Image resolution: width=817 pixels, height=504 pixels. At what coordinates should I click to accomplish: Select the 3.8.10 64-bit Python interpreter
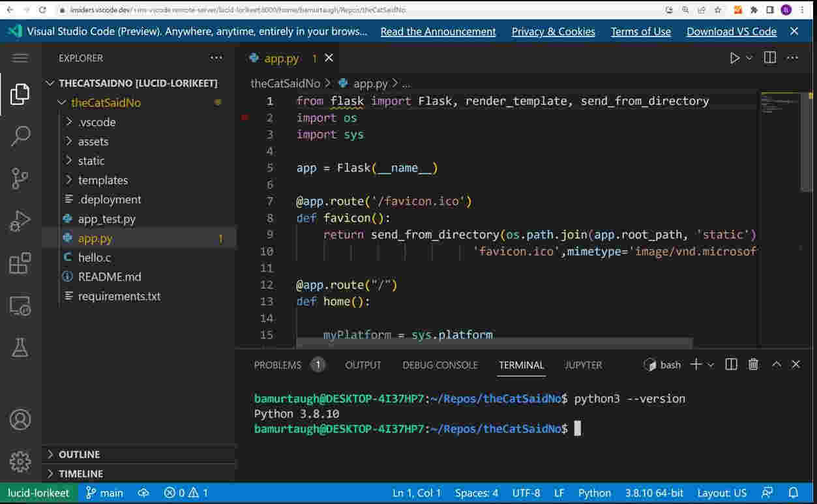pyautogui.click(x=654, y=493)
